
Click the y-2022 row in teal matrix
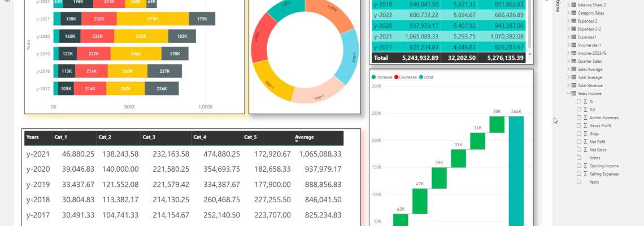click(x=449, y=15)
